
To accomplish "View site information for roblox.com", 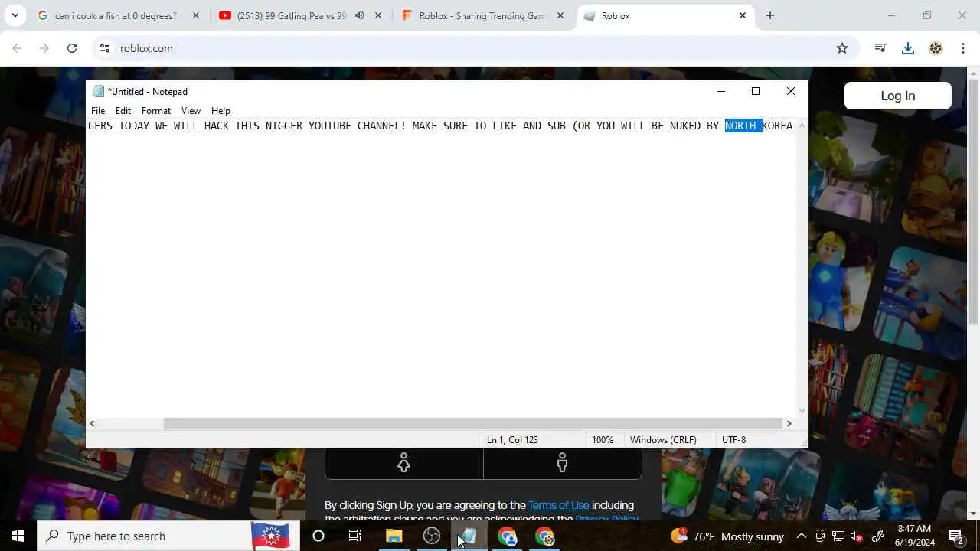I will (105, 48).
